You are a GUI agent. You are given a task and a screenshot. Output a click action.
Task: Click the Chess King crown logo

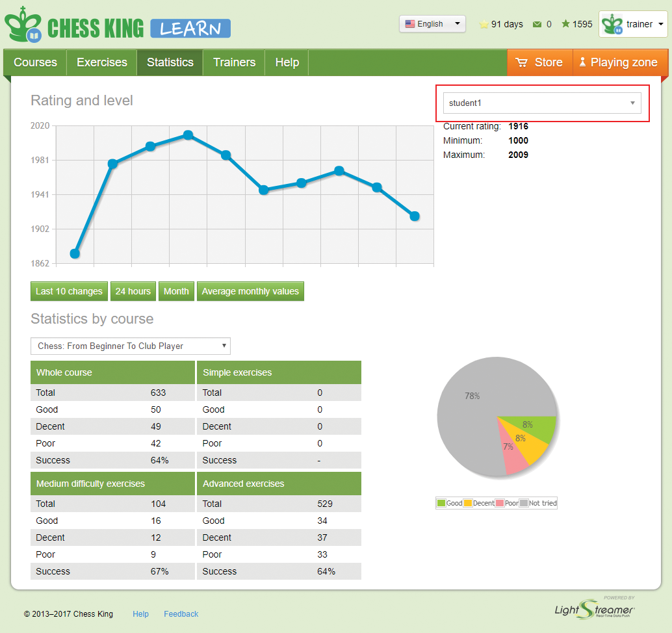coord(24,25)
